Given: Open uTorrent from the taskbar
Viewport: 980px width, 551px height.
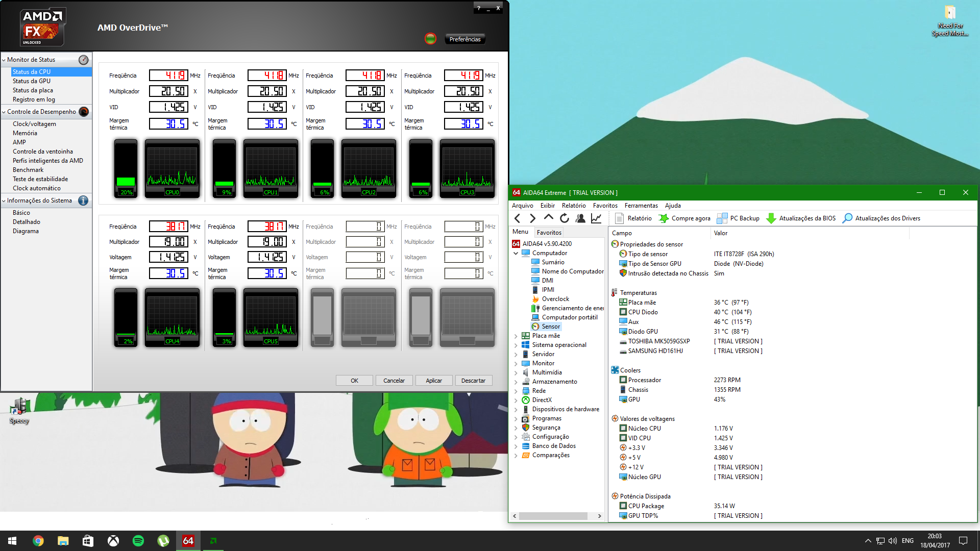Looking at the screenshot, I should point(163,541).
